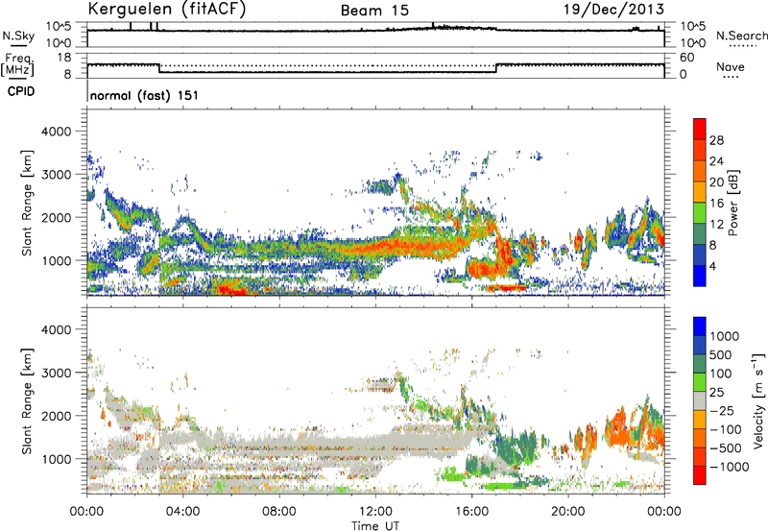Image resolution: width=768 pixels, height=532 pixels.
Task: Click the 'Beam 15' label
Action: click(x=374, y=11)
